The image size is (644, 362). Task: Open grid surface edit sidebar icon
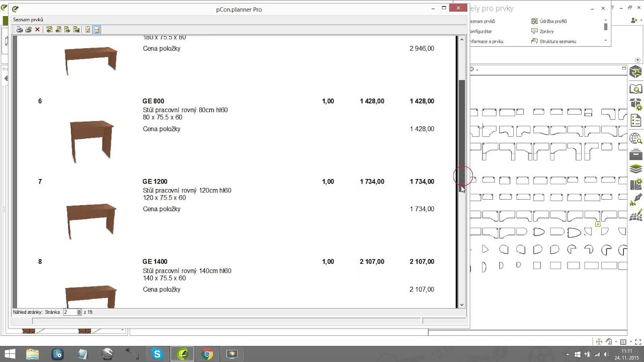click(x=636, y=216)
